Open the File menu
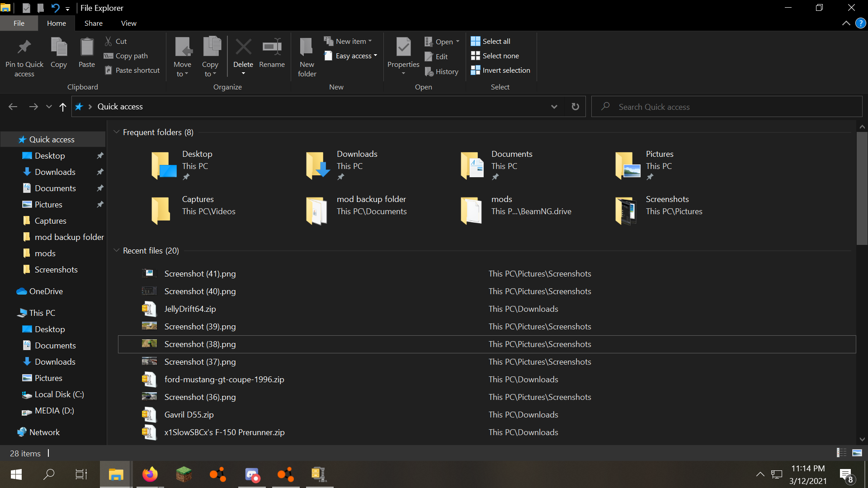The width and height of the screenshot is (868, 488). coord(19,23)
